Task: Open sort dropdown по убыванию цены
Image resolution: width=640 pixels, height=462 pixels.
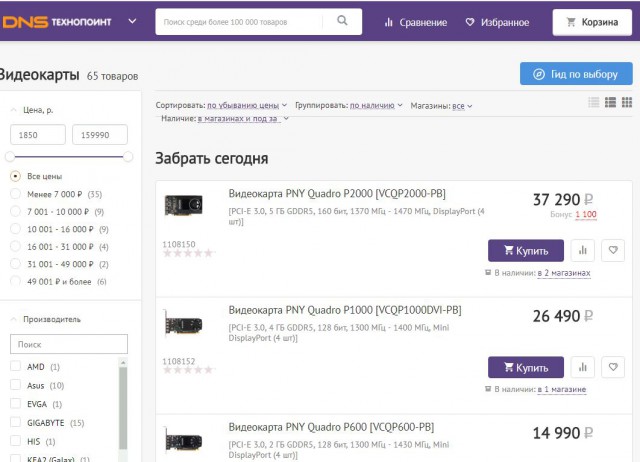Action: (x=247, y=105)
